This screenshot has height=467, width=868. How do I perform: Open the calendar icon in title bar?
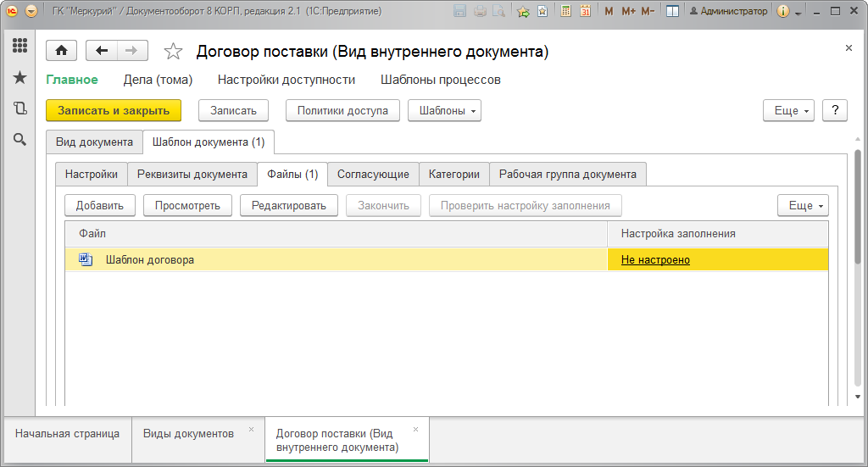point(585,11)
